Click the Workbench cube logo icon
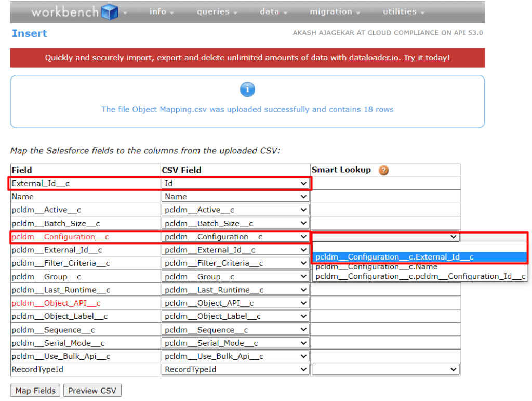 [x=110, y=11]
